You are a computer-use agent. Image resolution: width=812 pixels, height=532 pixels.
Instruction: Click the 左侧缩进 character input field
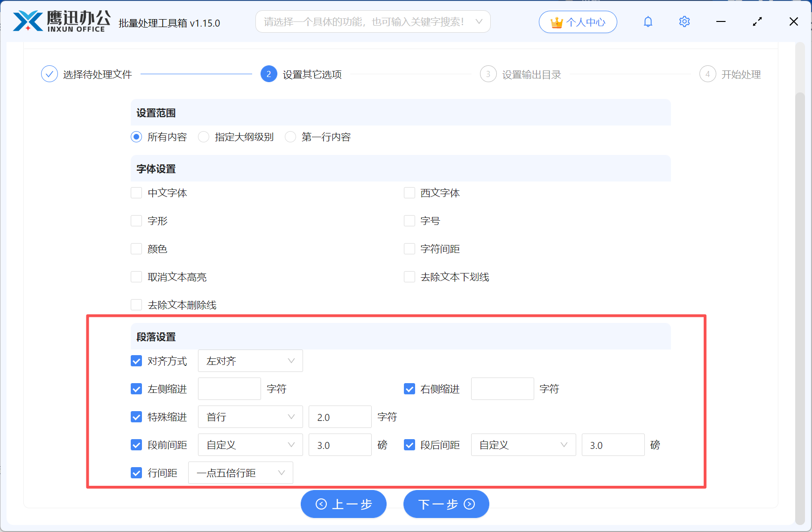click(x=229, y=389)
